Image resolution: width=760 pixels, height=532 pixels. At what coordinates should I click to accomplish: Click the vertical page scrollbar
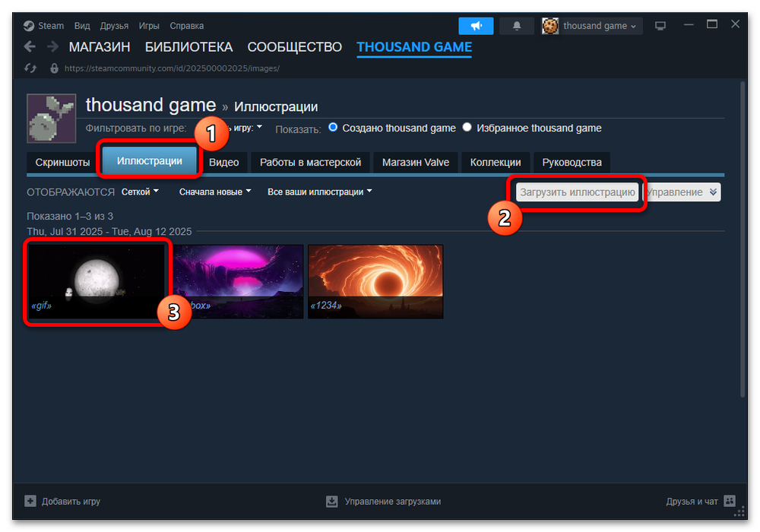pos(743,240)
